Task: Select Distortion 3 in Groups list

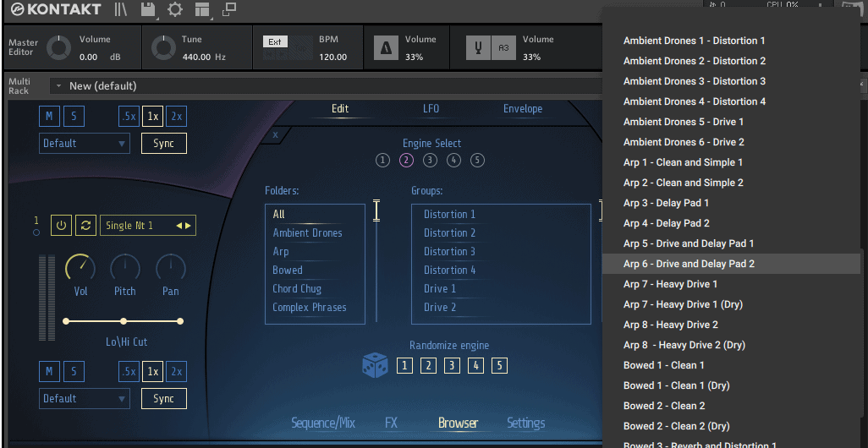Action: coord(449,251)
